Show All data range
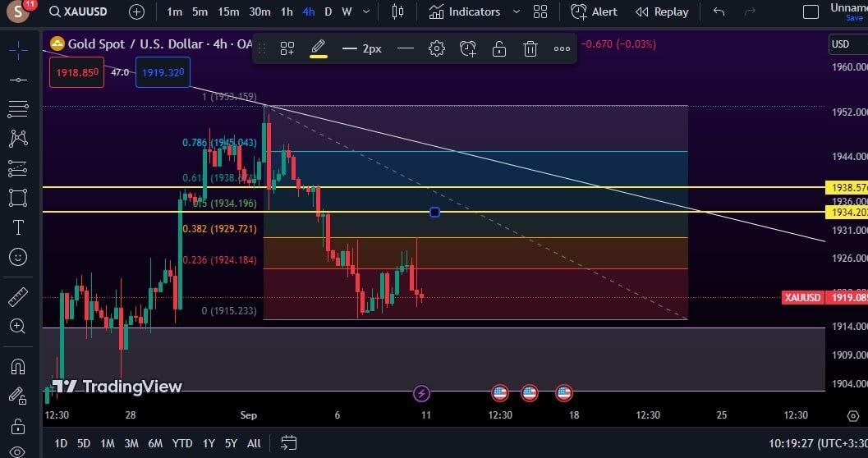Viewport: 868px width, 458px height. [x=254, y=443]
